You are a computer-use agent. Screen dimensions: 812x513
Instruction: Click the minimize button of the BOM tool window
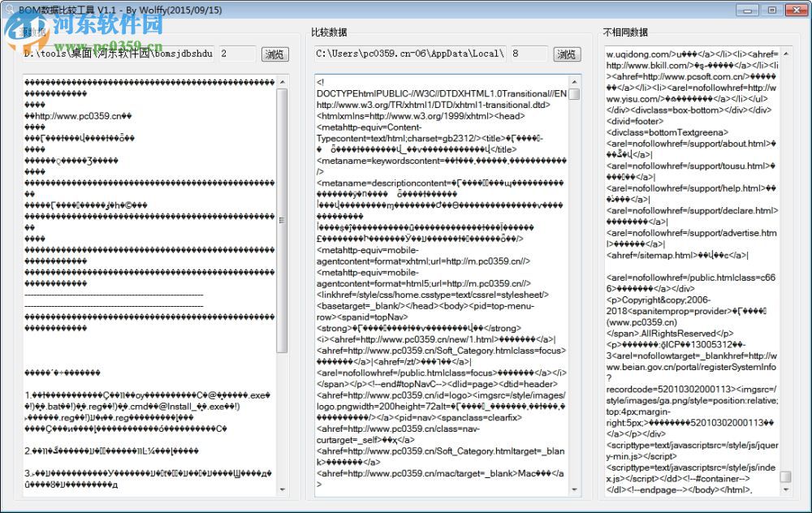tap(747, 9)
